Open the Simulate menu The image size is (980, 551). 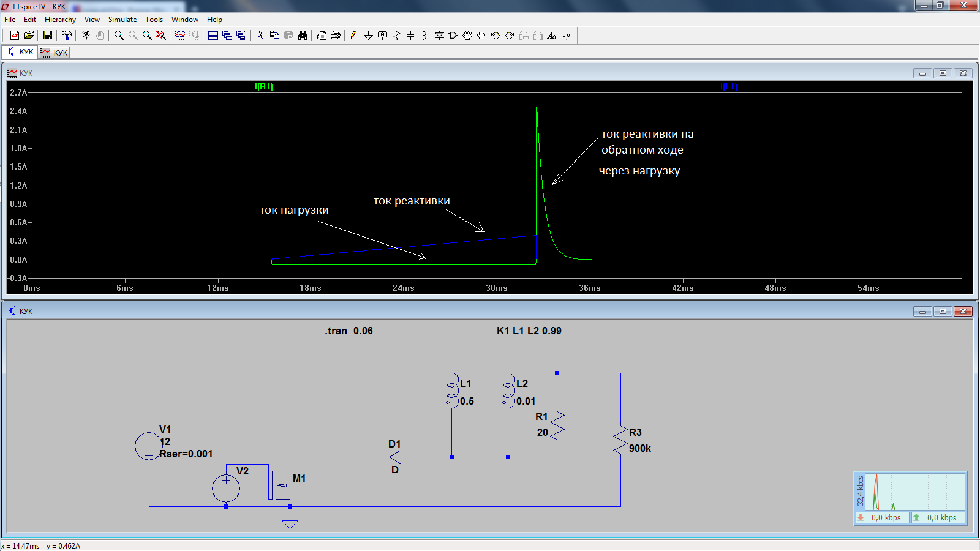pos(123,20)
